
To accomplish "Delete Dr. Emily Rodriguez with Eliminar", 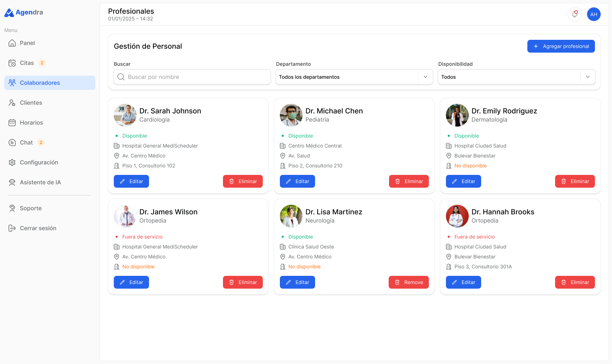I will tap(575, 181).
